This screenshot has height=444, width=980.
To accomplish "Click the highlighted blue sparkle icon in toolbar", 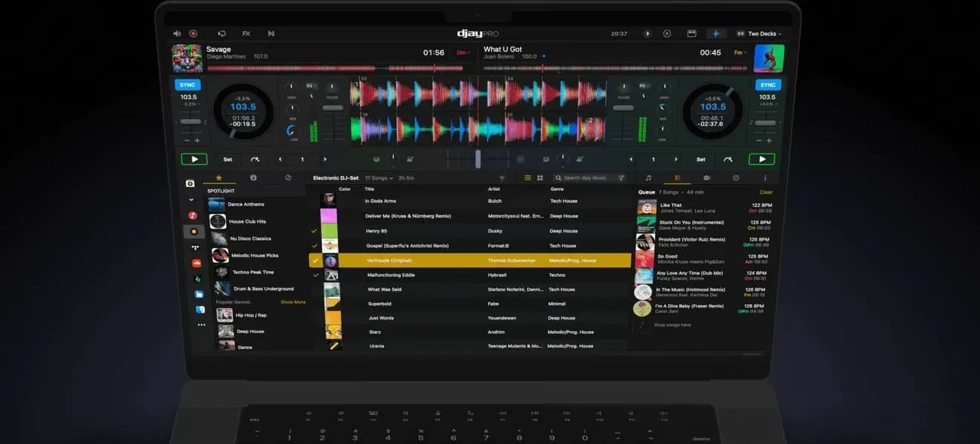I will (716, 33).
